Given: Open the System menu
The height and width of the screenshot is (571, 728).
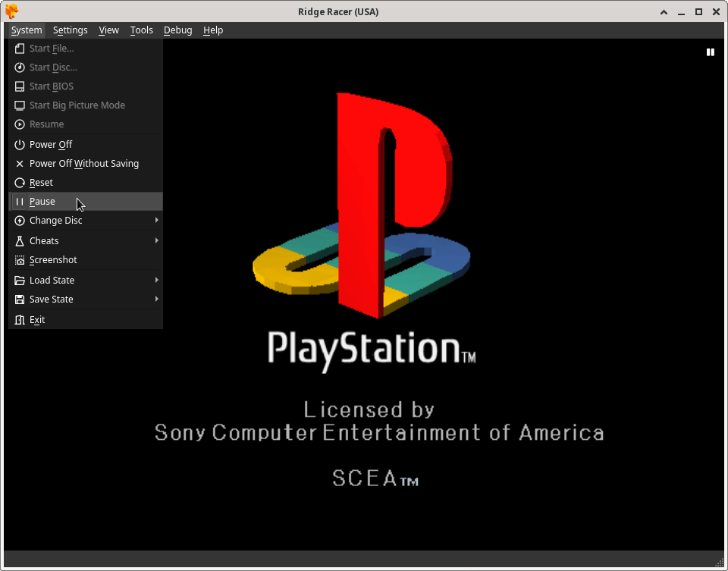Looking at the screenshot, I should coord(27,30).
